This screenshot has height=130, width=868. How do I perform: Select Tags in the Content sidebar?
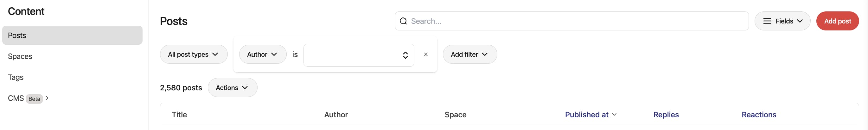pos(16,77)
